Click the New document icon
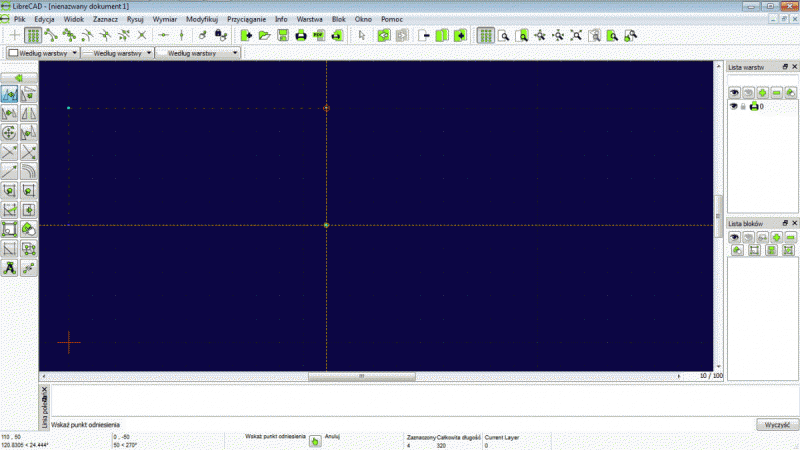Viewport: 800px width, 450px height. click(x=247, y=35)
